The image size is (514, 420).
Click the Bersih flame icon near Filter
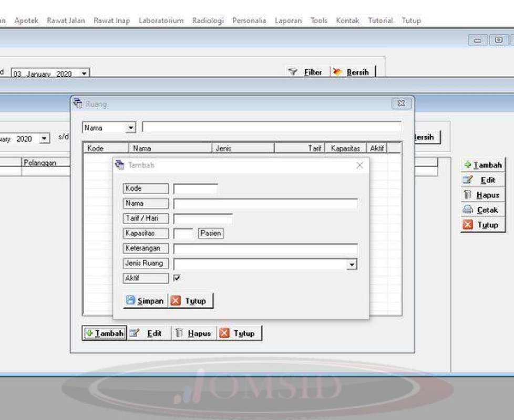(x=336, y=72)
